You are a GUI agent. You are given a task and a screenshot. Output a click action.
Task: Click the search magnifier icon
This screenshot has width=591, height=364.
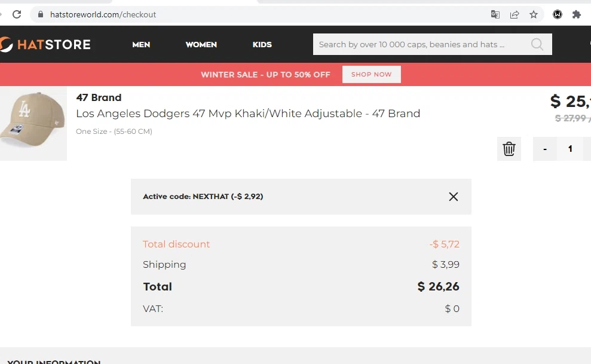coord(537,44)
